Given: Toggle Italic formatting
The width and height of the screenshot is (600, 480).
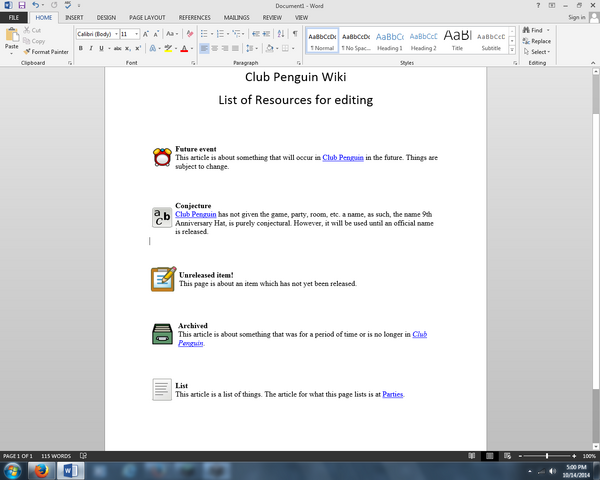Looking at the screenshot, I should tap(91, 48).
